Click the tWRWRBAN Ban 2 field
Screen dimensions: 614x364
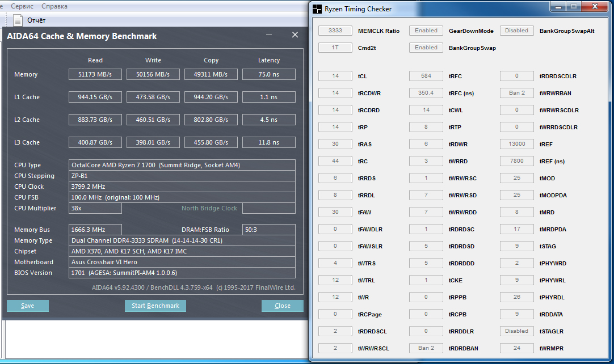pyautogui.click(x=517, y=93)
